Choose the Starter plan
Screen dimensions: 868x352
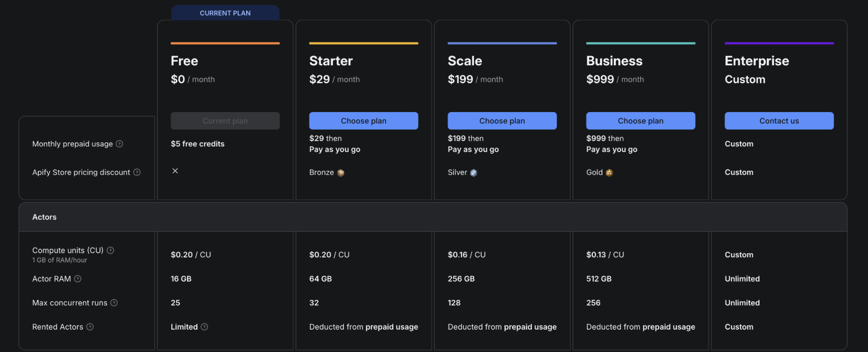tap(364, 121)
